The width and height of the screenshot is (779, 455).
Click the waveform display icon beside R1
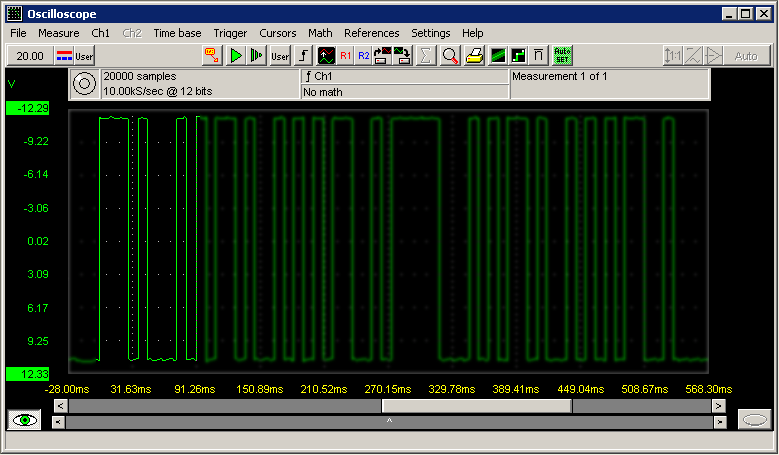point(326,56)
